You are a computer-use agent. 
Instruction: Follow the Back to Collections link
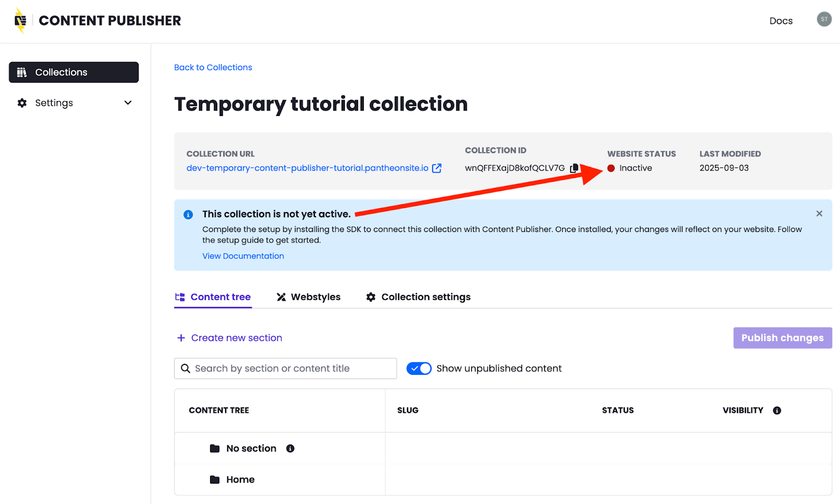(213, 67)
